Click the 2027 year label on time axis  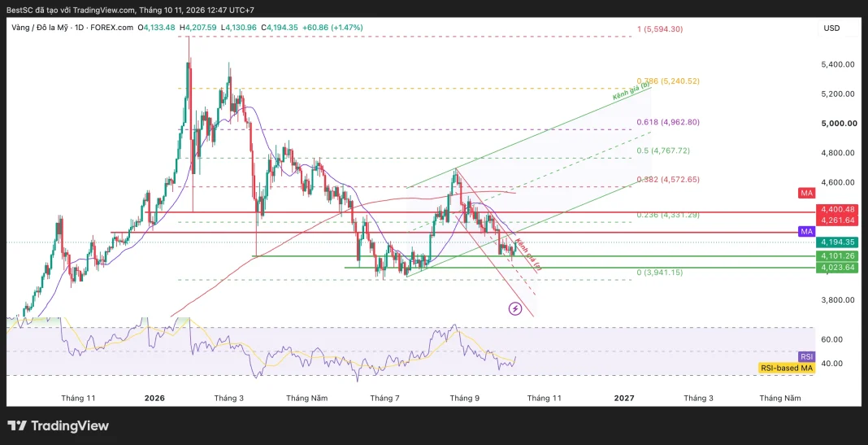tap(624, 398)
